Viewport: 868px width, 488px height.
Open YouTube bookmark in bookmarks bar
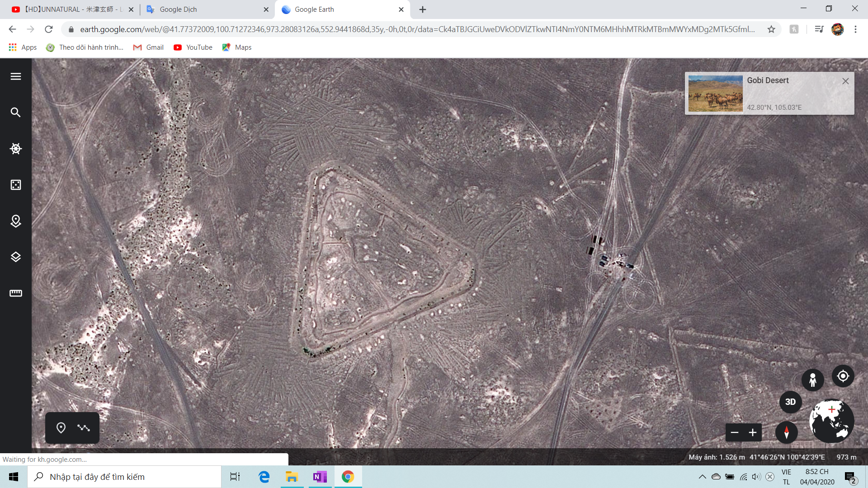[193, 47]
